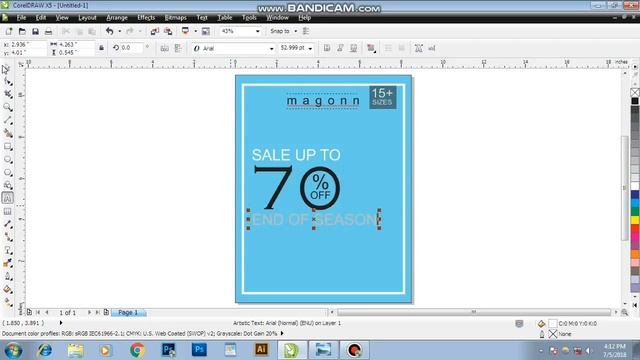Toggle underline text formatting
Screen dimensions: 640x360
pos(353,48)
